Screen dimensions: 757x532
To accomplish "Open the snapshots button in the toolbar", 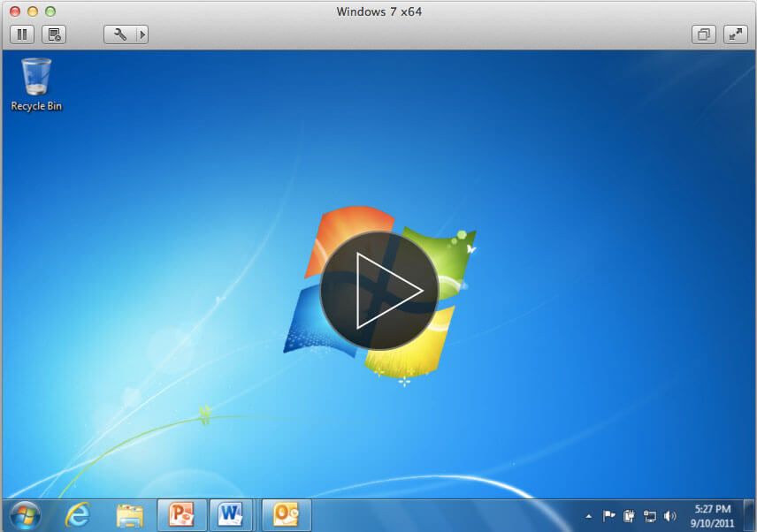I will click(x=54, y=34).
